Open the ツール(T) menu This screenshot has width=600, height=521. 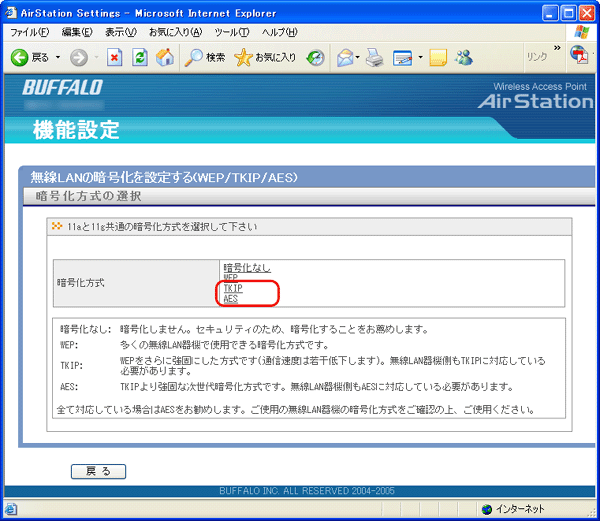231,32
